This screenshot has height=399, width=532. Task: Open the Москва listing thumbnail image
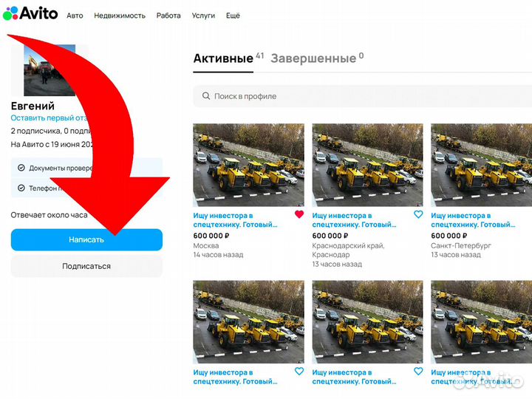coord(248,164)
